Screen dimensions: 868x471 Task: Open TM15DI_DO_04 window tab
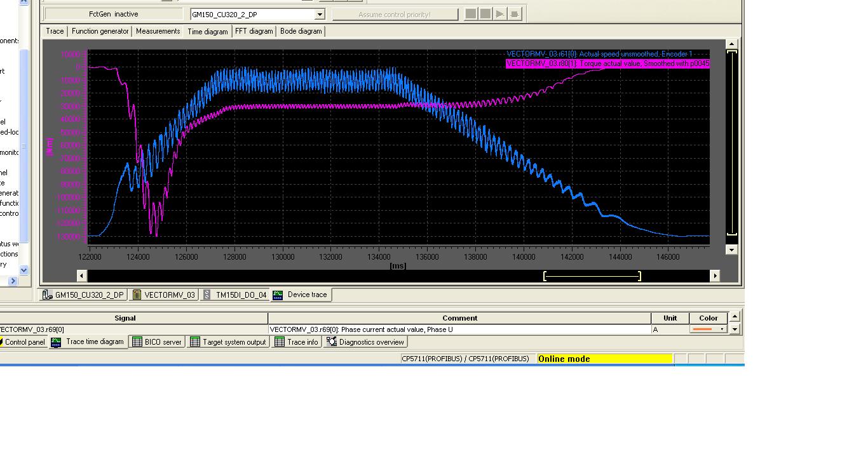235,295
